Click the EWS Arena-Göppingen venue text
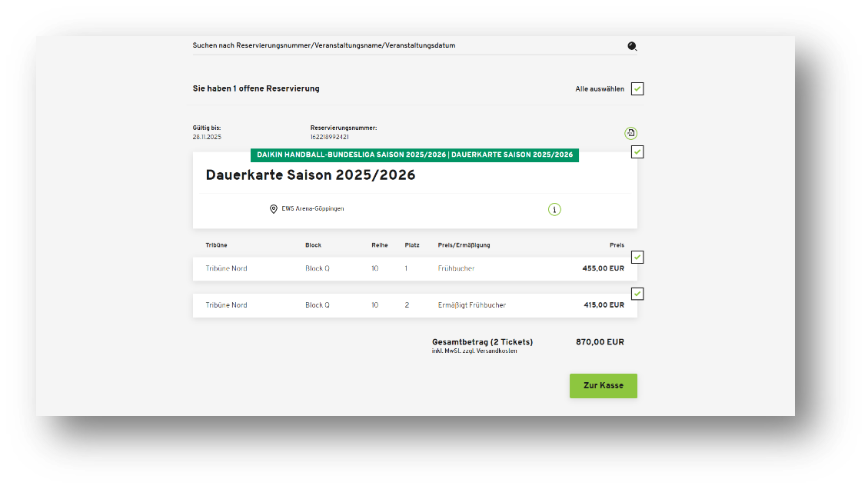The height and width of the screenshot is (489, 868). pos(313,209)
